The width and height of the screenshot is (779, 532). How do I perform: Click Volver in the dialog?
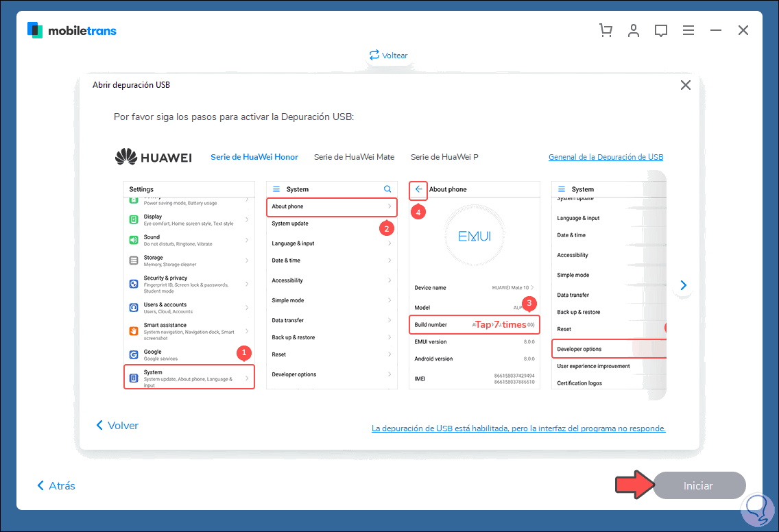pyautogui.click(x=117, y=426)
